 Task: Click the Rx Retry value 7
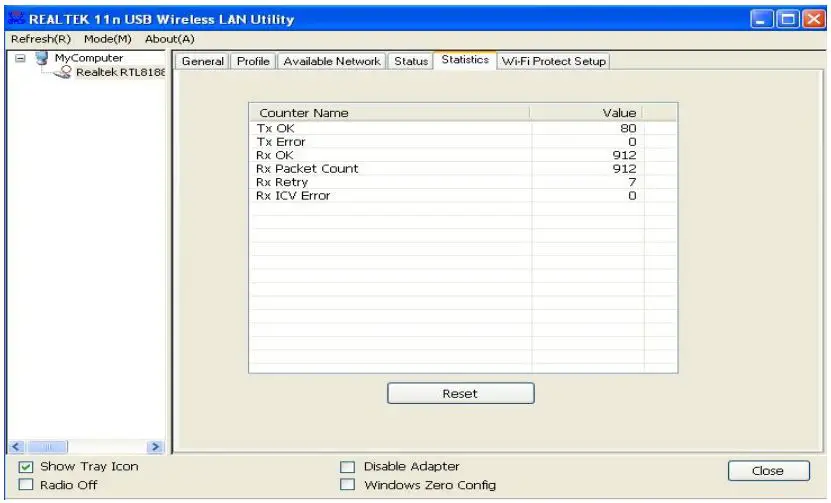tap(632, 182)
